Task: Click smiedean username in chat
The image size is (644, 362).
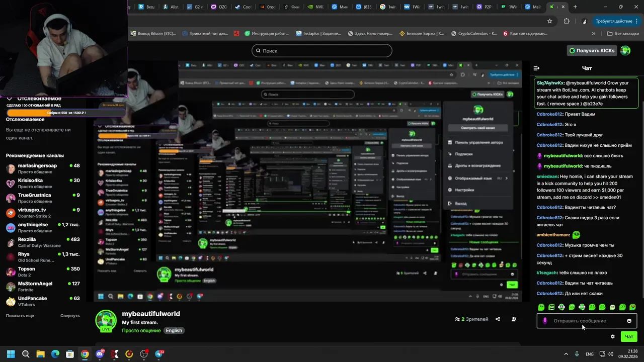Action: [x=547, y=176]
